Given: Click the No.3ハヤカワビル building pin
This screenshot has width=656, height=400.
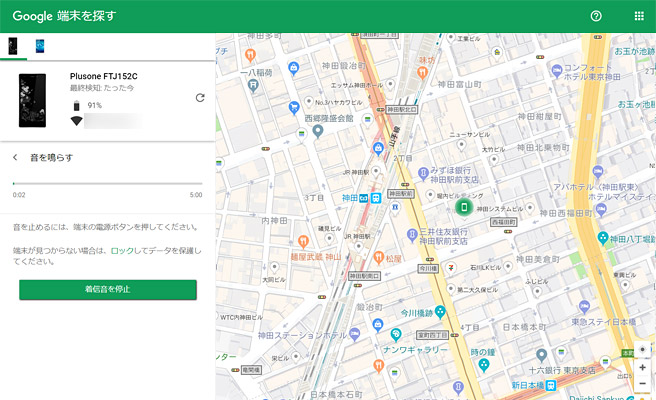Looking at the screenshot, I should pyautogui.click(x=309, y=101).
